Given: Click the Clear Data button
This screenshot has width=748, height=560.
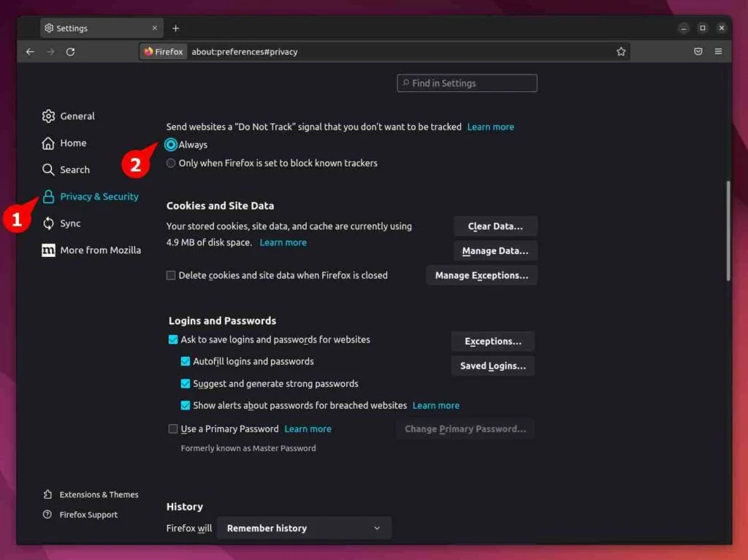Looking at the screenshot, I should 495,226.
